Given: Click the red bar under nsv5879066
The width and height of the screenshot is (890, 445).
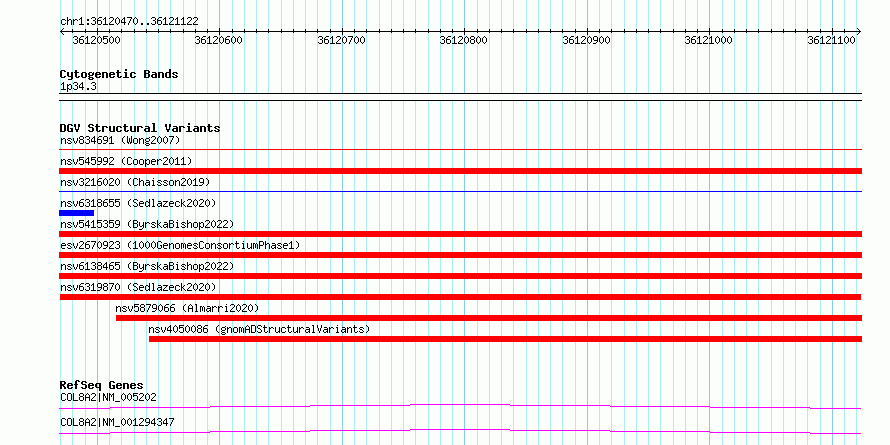Looking at the screenshot, I should tap(489, 318).
